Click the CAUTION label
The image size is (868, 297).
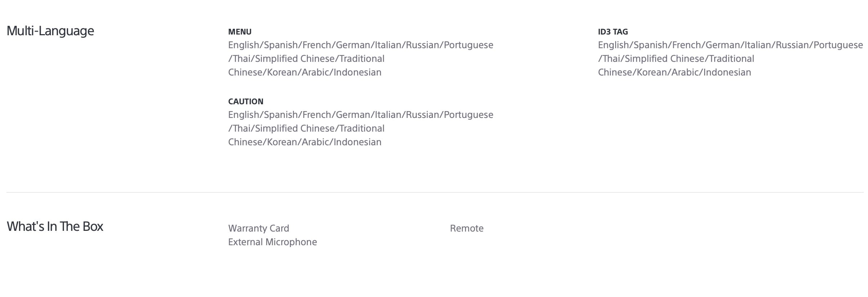(x=246, y=101)
